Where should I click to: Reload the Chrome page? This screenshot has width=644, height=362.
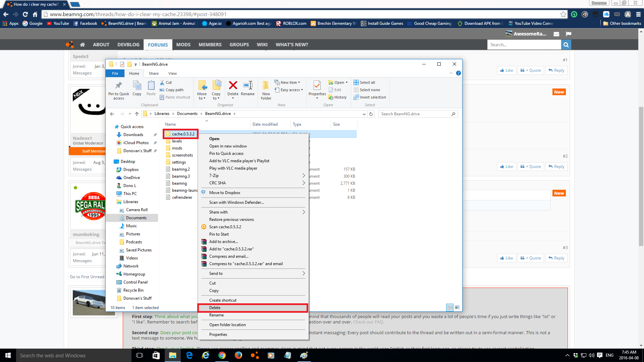point(25,14)
